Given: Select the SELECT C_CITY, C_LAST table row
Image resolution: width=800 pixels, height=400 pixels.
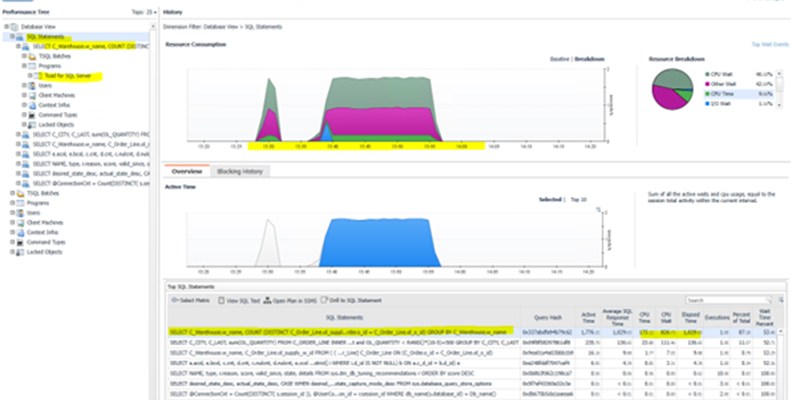Looking at the screenshot, I should (472, 342).
